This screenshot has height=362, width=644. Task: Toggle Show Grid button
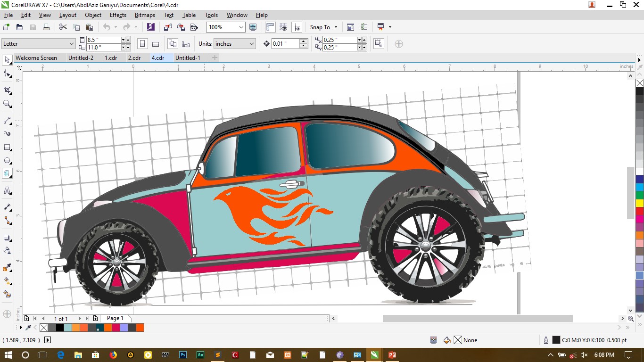(283, 27)
